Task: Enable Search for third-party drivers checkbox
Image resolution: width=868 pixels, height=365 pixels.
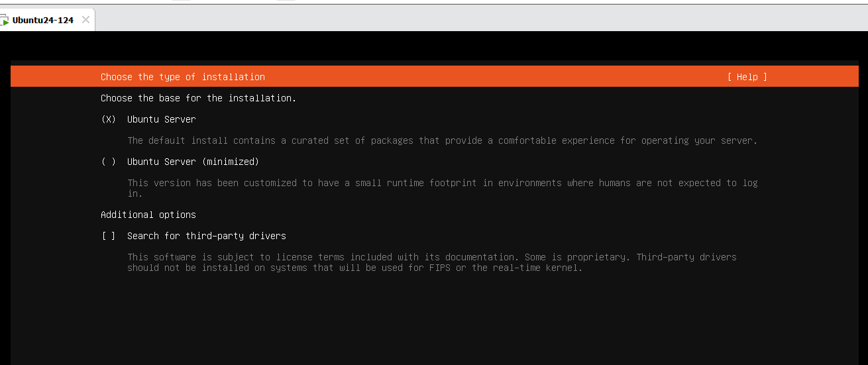Action: point(109,236)
